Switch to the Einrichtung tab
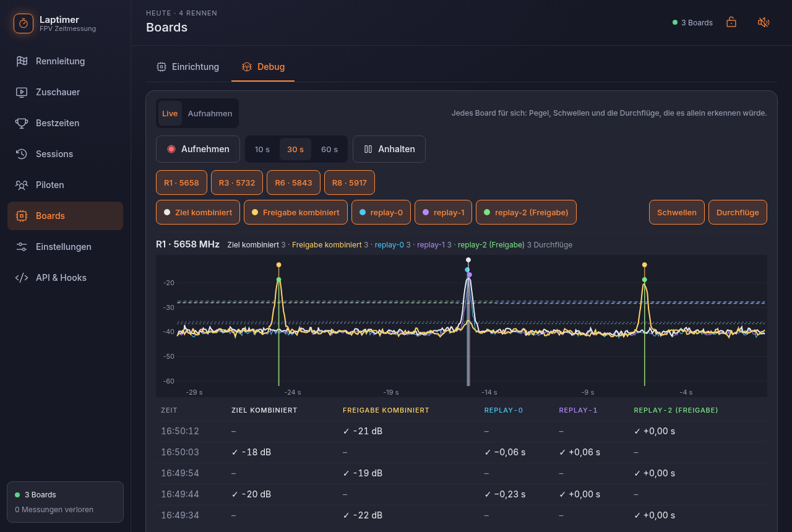This screenshot has height=532, width=792. coord(188,67)
